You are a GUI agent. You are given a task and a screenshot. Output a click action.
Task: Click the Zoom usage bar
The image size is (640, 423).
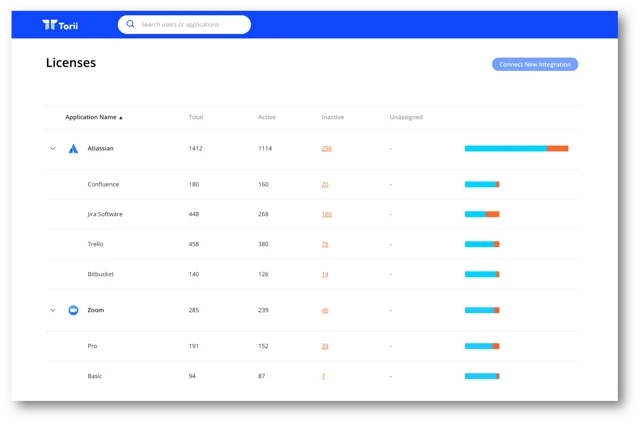coord(482,310)
